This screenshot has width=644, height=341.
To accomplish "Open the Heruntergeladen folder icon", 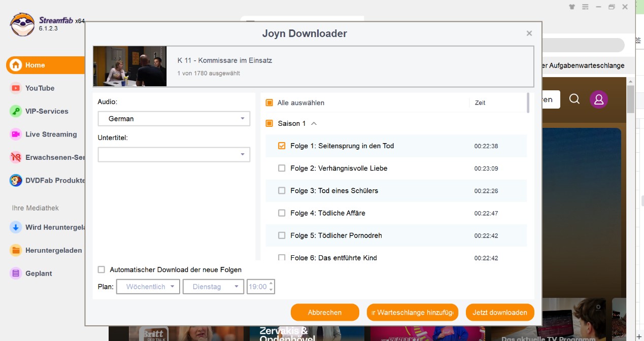I will 16,250.
